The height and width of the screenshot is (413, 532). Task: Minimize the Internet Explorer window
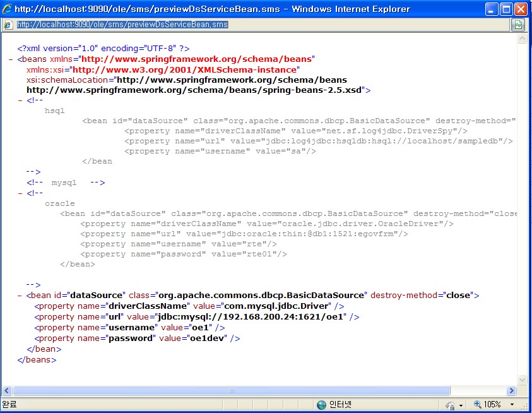tap(492, 9)
